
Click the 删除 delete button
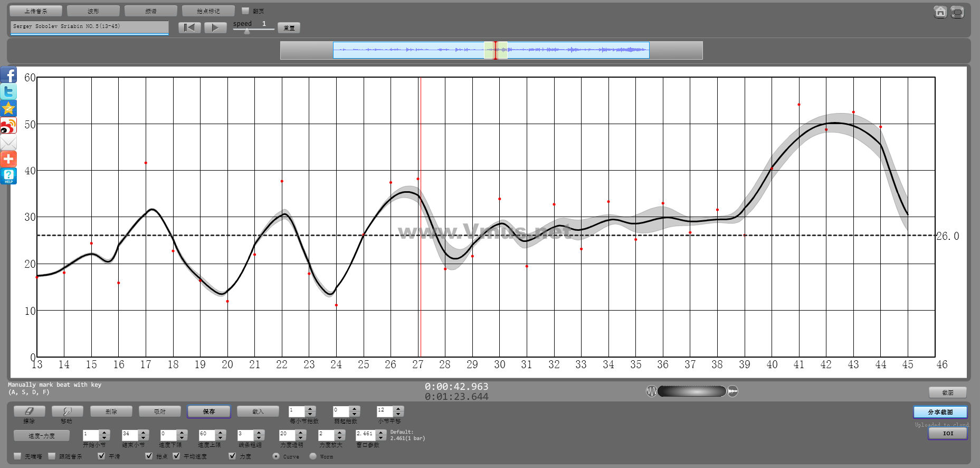point(111,411)
